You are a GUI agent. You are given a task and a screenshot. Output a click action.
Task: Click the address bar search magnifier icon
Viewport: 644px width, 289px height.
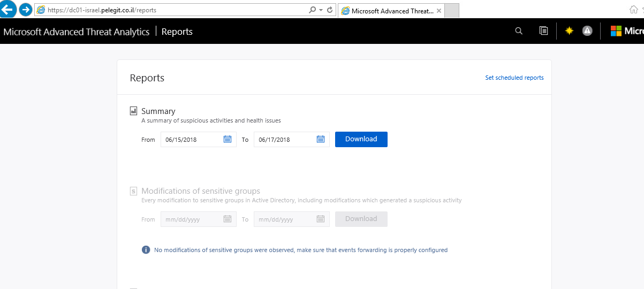pos(313,10)
